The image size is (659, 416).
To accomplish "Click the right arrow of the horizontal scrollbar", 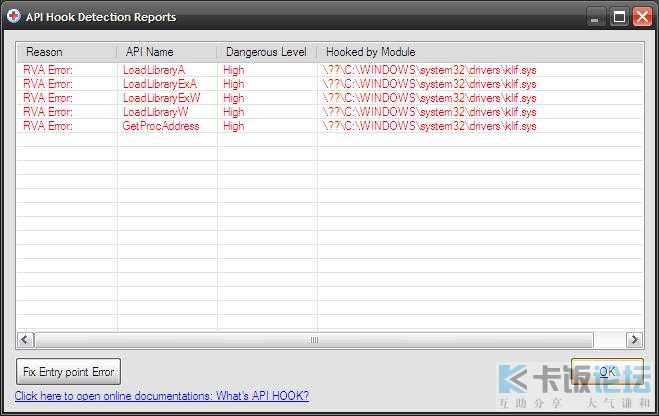I will [x=634, y=340].
